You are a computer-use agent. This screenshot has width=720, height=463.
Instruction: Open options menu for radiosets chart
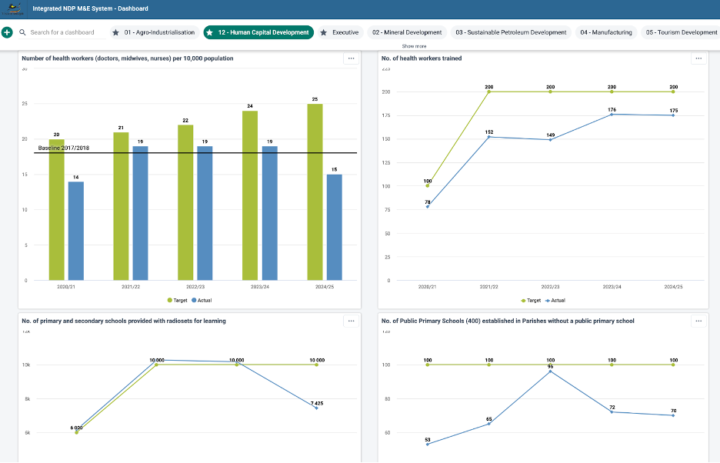(x=350, y=321)
